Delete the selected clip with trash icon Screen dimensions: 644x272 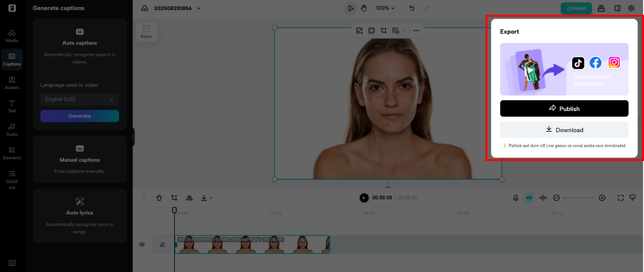click(x=159, y=198)
